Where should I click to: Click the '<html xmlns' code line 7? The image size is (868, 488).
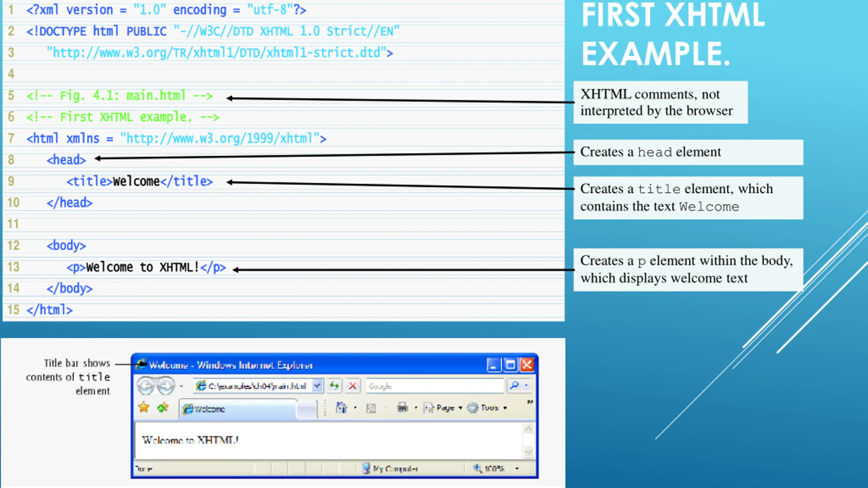(176, 138)
